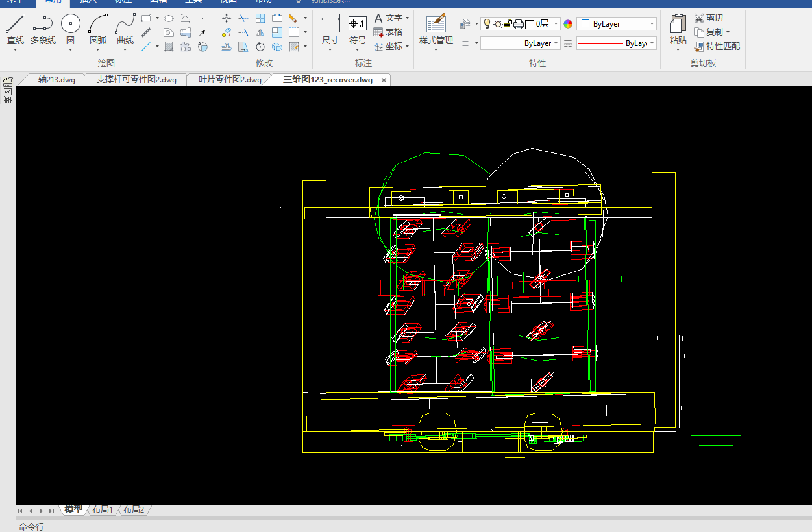Click the 命令行 command line
Viewport: 812px width, 532px height.
pyautogui.click(x=31, y=527)
